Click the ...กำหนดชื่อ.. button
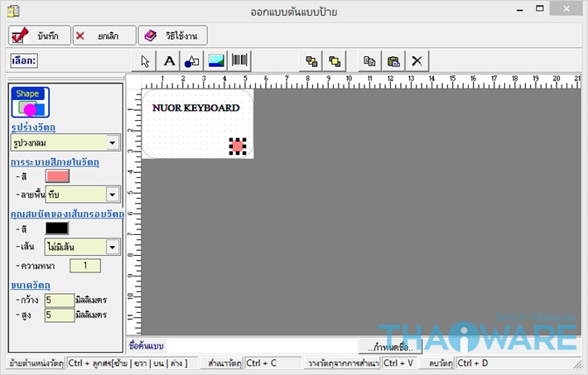This screenshot has height=375, width=588. pyautogui.click(x=390, y=347)
